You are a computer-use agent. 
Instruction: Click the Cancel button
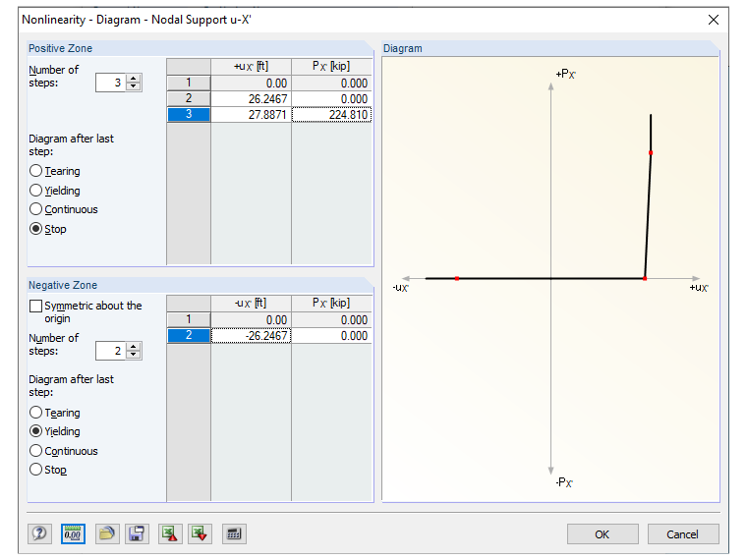[x=683, y=534]
